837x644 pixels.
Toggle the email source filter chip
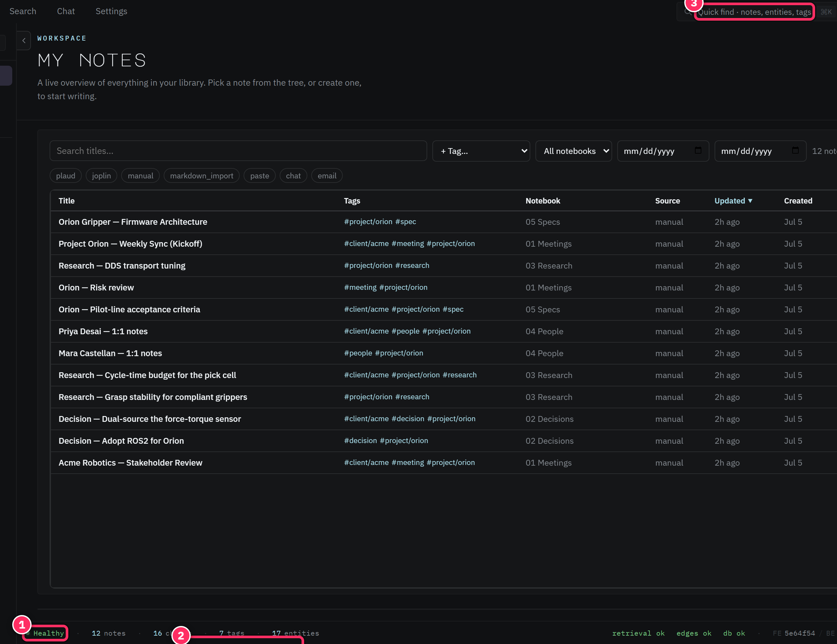pyautogui.click(x=327, y=176)
